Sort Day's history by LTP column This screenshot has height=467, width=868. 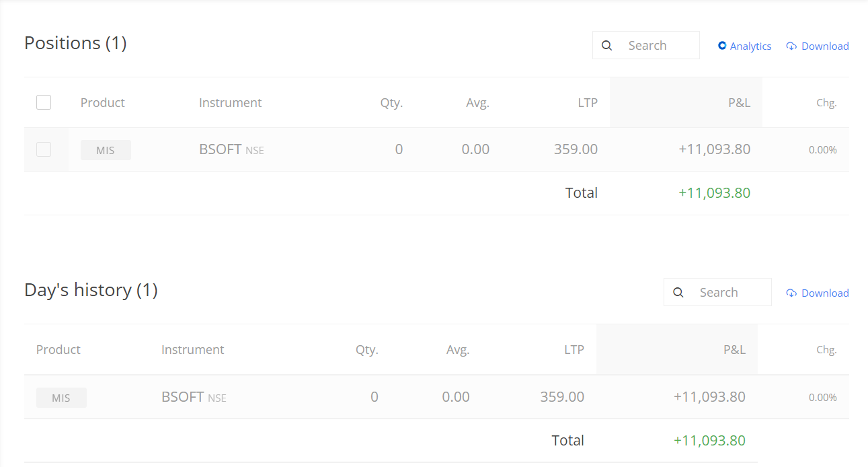coord(574,350)
